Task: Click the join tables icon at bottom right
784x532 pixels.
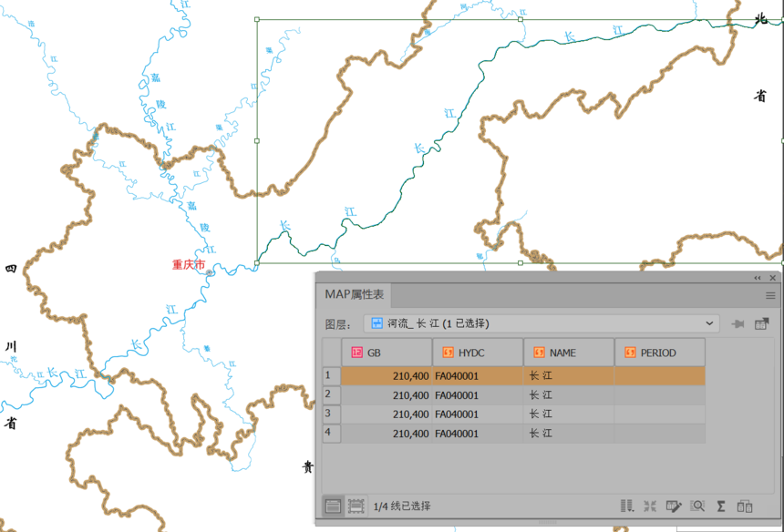Action: (x=745, y=506)
